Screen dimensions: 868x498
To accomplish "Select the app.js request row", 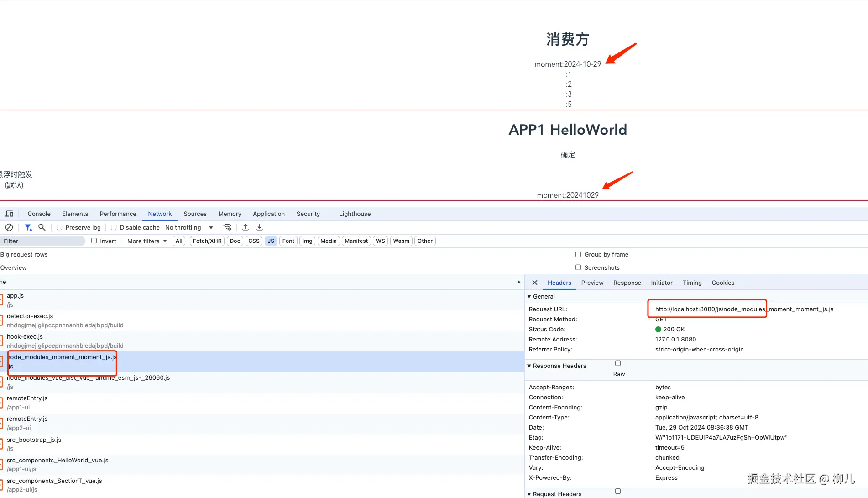I will click(262, 300).
